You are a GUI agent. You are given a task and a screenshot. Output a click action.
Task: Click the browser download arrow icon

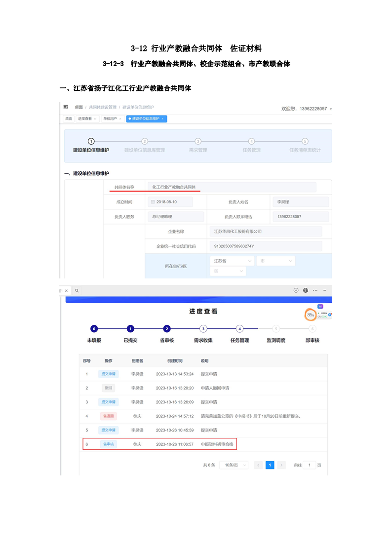click(x=296, y=290)
